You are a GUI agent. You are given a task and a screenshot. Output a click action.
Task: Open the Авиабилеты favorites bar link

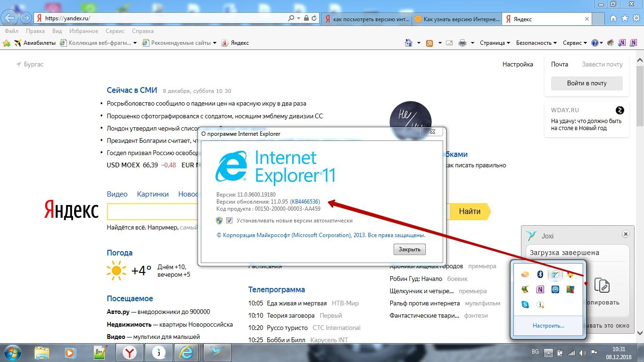tap(35, 43)
